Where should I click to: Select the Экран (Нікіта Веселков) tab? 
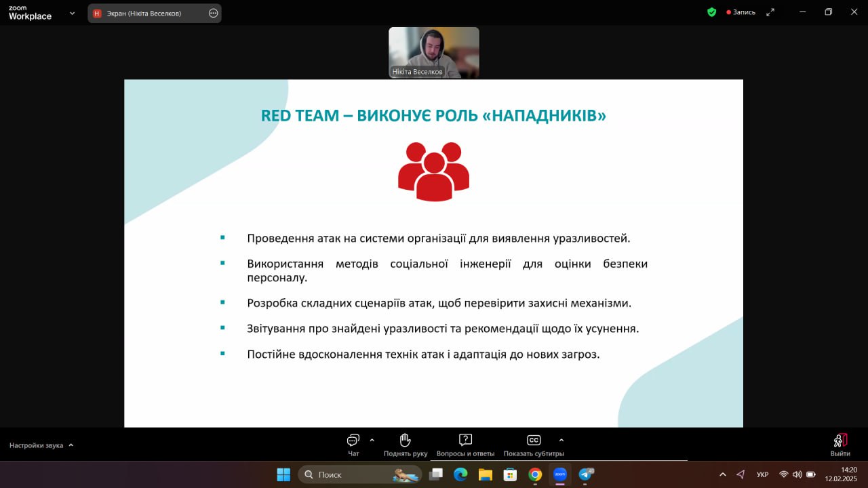(x=144, y=13)
